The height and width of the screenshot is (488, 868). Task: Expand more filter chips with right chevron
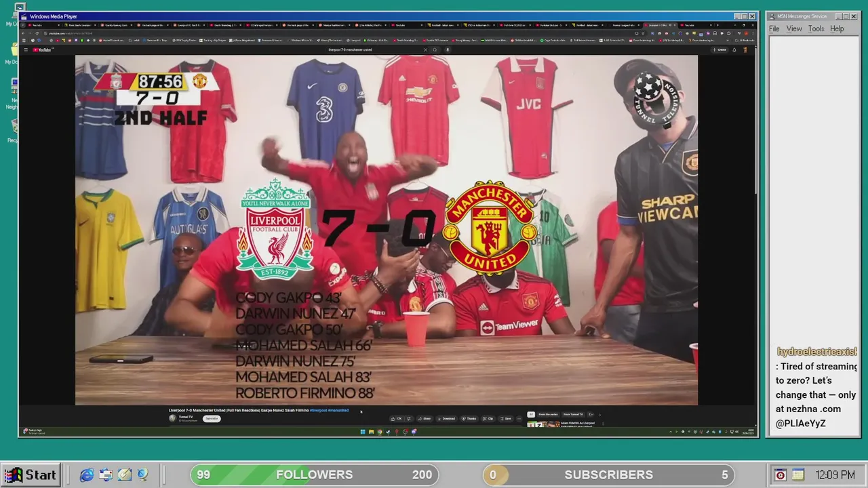599,414
